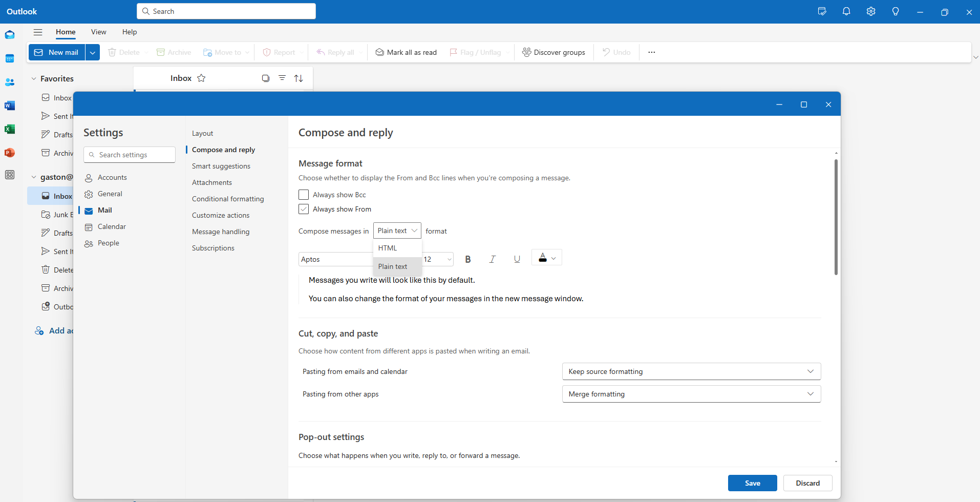Open the Inbox filter icon

pyautogui.click(x=282, y=78)
